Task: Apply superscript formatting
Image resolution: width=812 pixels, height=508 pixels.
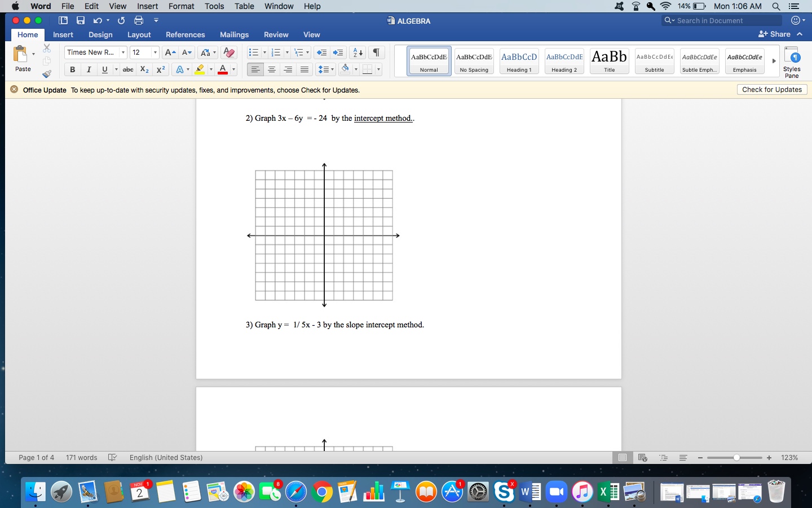Action: [x=161, y=69]
